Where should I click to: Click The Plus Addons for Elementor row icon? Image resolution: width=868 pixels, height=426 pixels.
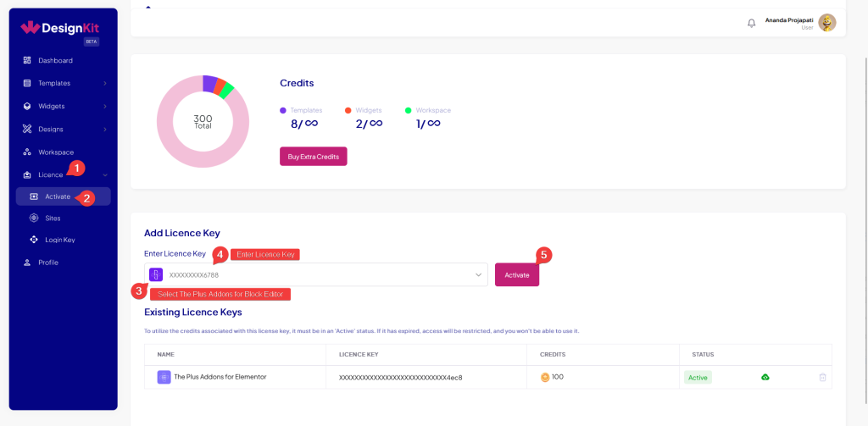pyautogui.click(x=164, y=378)
